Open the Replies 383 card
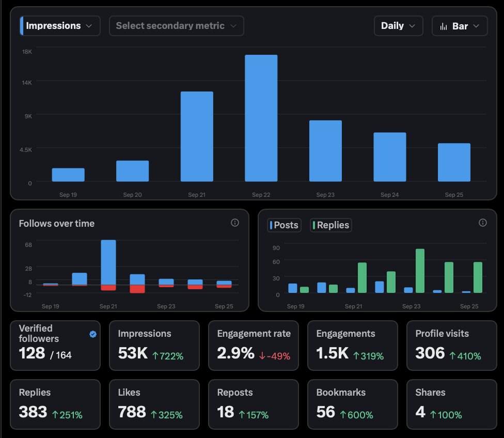 [x=55, y=404]
